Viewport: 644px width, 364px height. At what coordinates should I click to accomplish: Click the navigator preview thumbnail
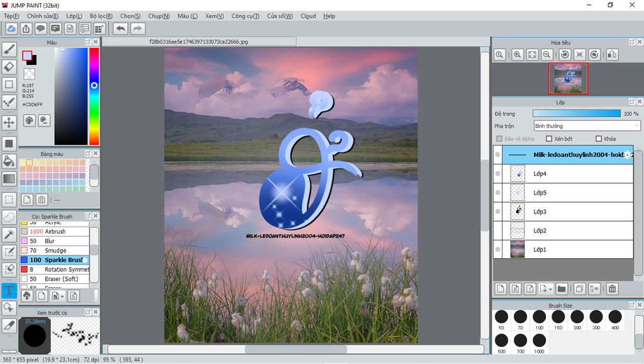pos(568,79)
